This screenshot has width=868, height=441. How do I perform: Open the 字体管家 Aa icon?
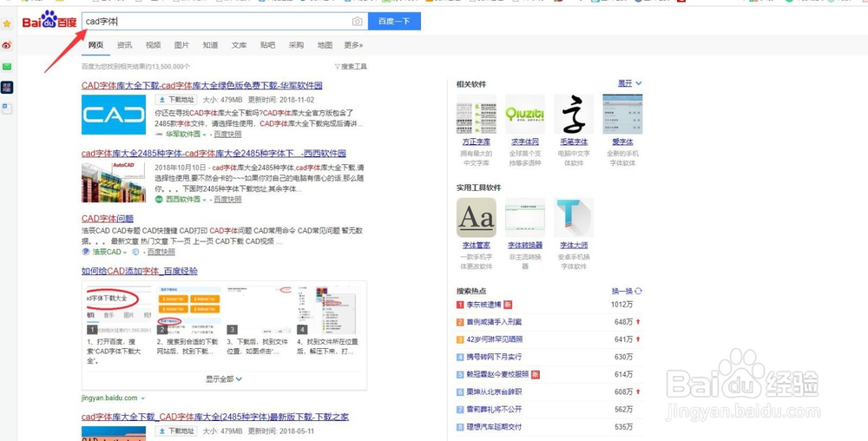point(476,217)
